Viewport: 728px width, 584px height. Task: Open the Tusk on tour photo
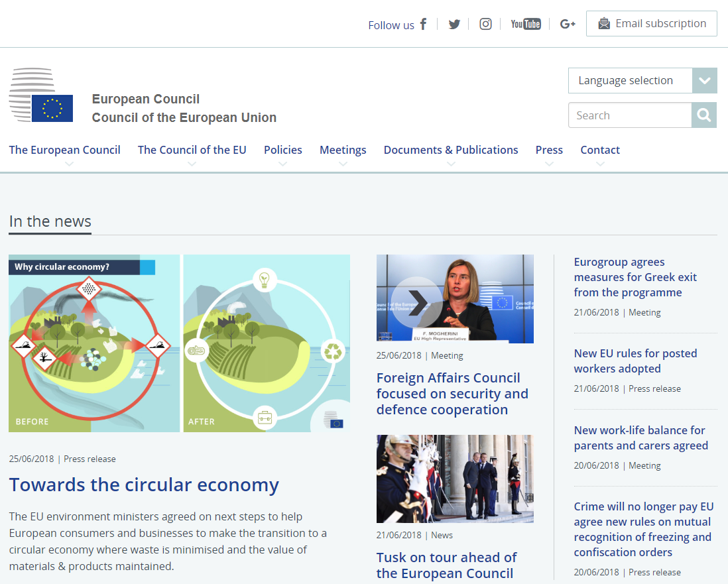(455, 479)
